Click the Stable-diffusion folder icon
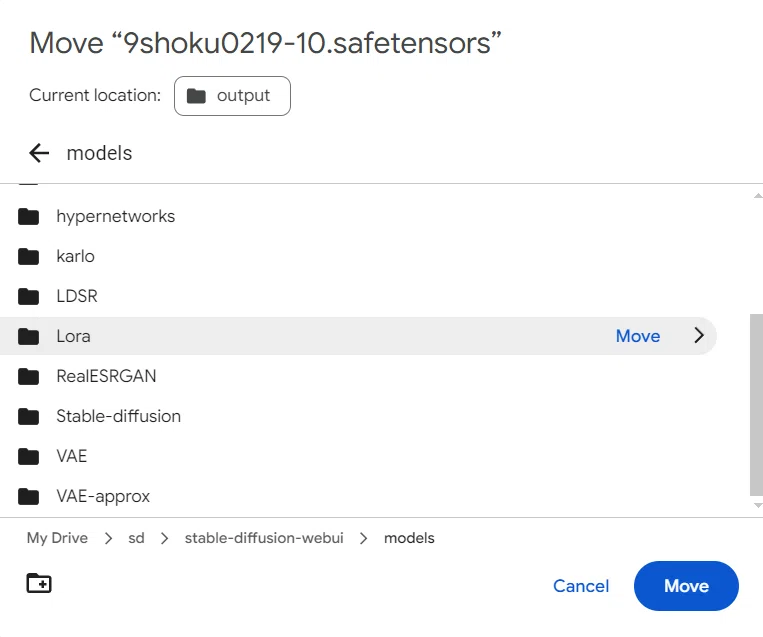Screen dimensions: 763x637 pos(28,417)
